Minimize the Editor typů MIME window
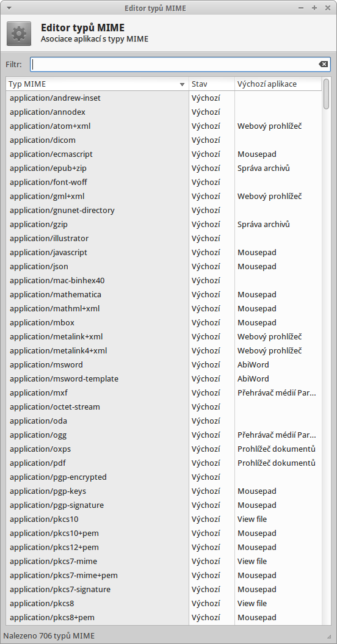The image size is (337, 644). pyautogui.click(x=301, y=8)
